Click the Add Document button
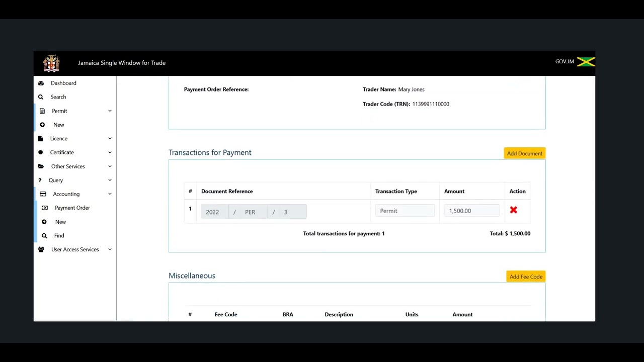This screenshot has width=644, height=362. tap(524, 153)
